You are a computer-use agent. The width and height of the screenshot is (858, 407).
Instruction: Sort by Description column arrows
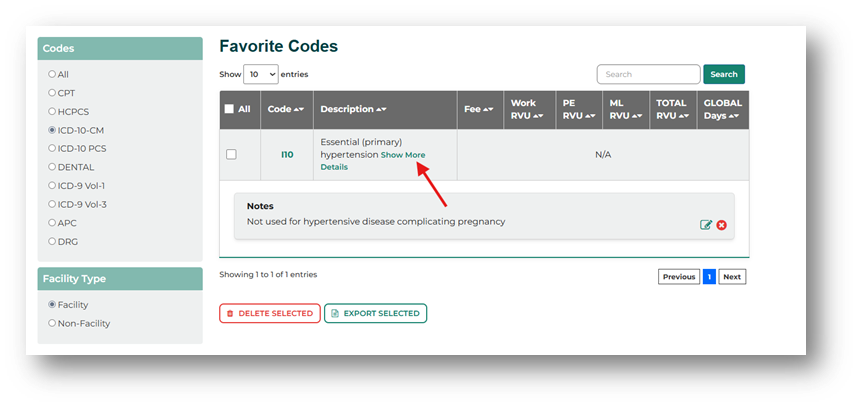[381, 109]
